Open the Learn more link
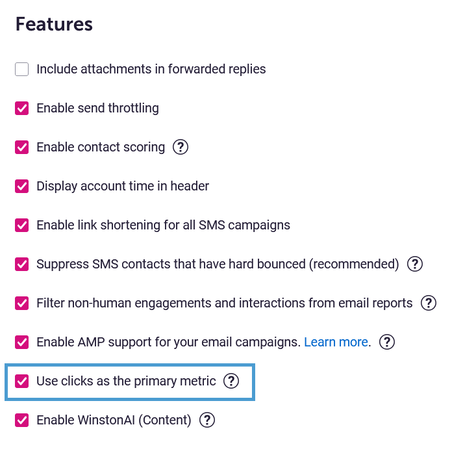This screenshot has width=476, height=453. (336, 342)
